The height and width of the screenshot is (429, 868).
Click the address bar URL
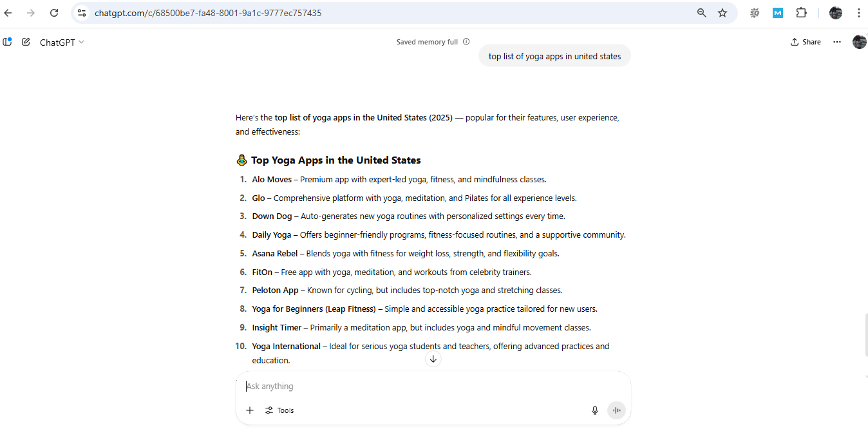pyautogui.click(x=208, y=13)
